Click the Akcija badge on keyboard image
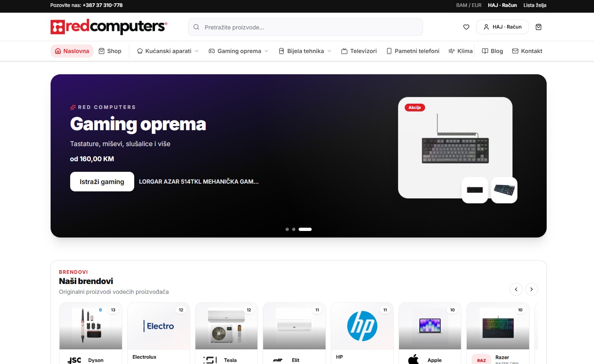The image size is (594, 364). click(414, 107)
